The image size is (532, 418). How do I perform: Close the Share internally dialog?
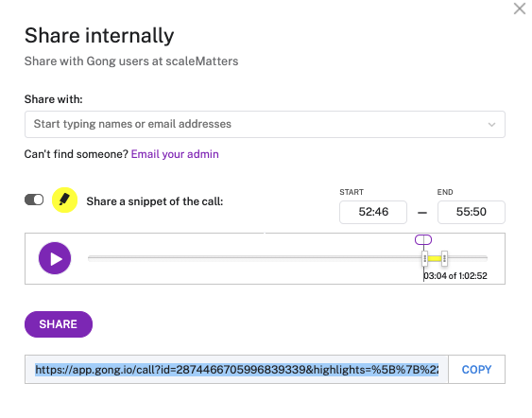tap(520, 9)
